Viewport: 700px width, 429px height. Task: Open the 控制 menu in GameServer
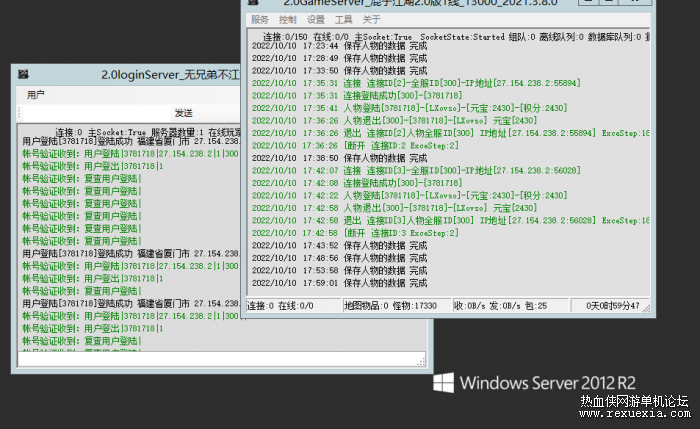point(288,20)
